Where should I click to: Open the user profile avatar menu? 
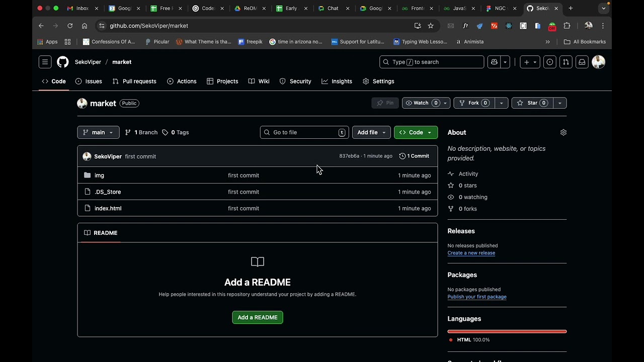click(x=598, y=62)
